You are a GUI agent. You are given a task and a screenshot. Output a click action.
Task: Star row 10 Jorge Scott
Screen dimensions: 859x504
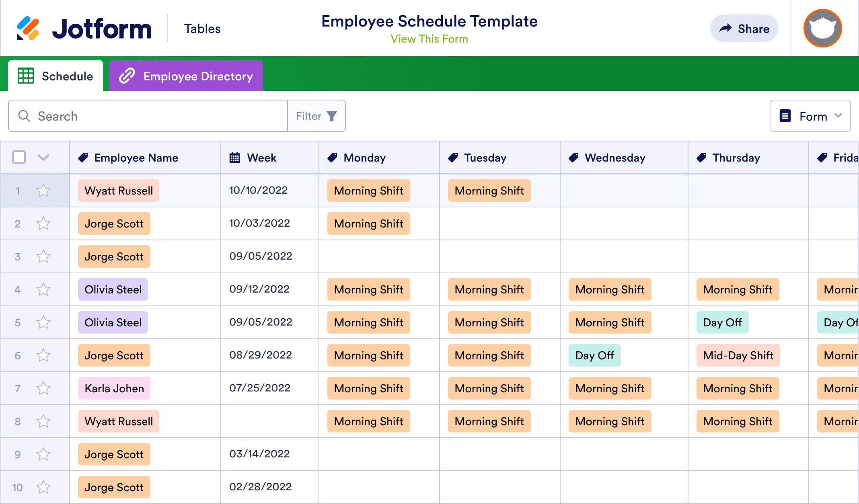point(43,487)
